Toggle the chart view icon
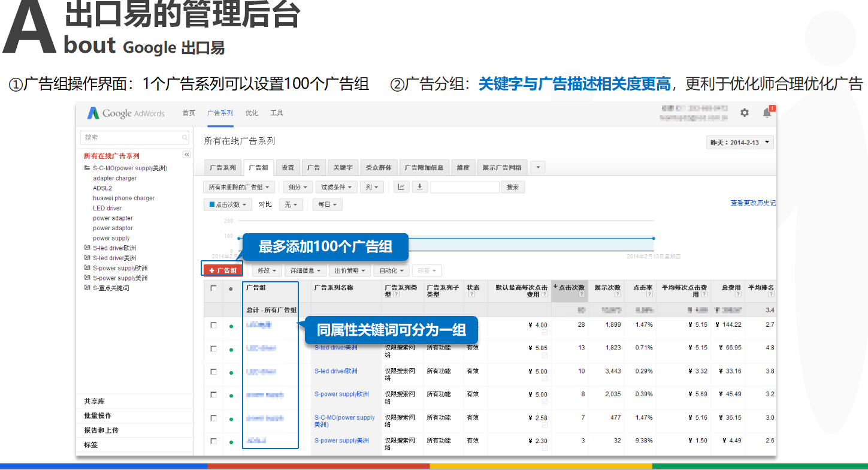Viewport: 868px width, 470px height. [x=401, y=187]
